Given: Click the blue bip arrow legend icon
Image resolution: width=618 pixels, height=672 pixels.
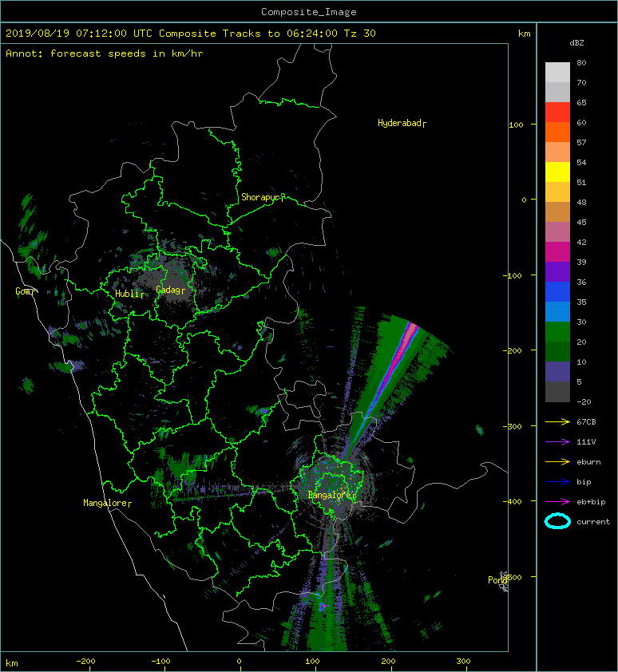Looking at the screenshot, I should [557, 482].
